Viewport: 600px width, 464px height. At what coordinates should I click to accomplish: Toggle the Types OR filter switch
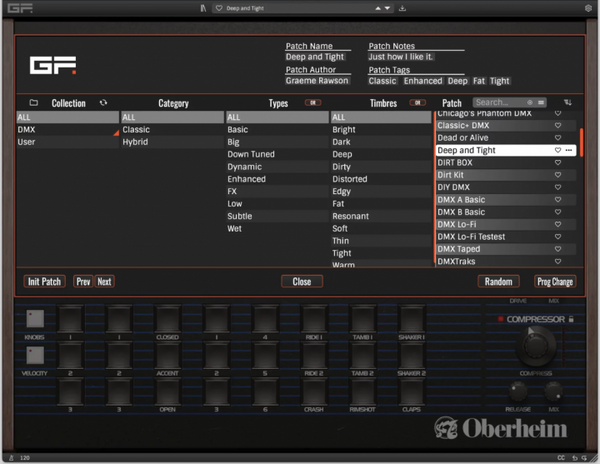313,103
